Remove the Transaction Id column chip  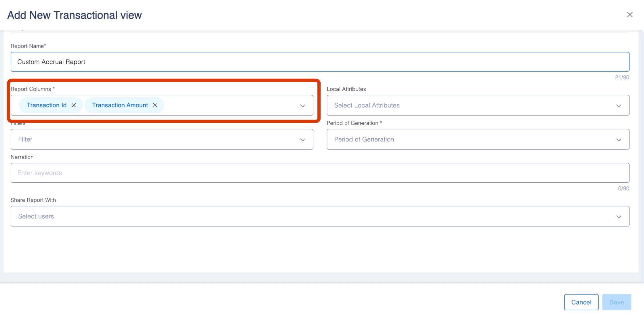(74, 105)
